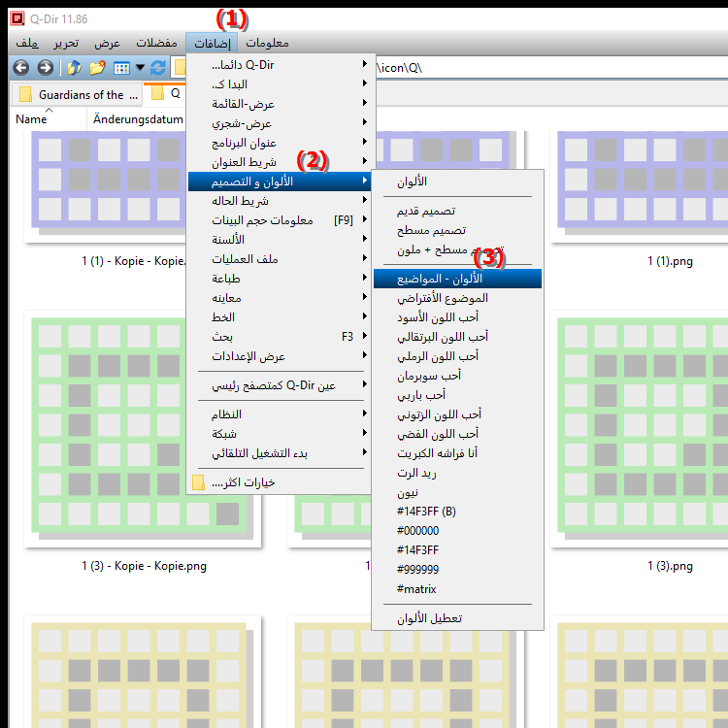Open the عرض الإعدادات submenu
Viewport: 728px width, 728px height.
(279, 356)
